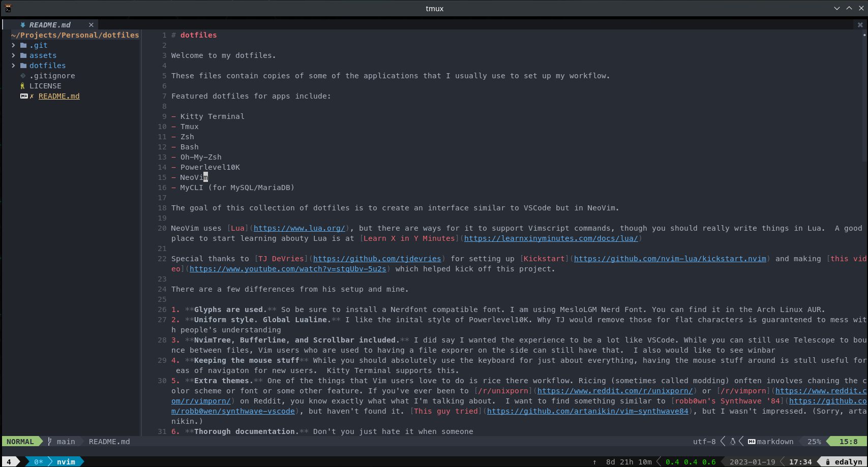Open the youtube.com watch link

(x=288, y=269)
